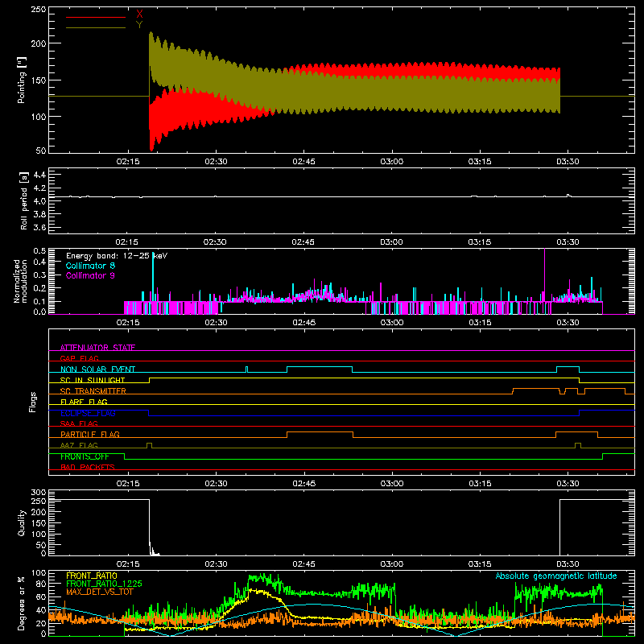Screen dimensions: 644x644
Task: Click the 80 value on Degrees axis
Action: [41, 584]
